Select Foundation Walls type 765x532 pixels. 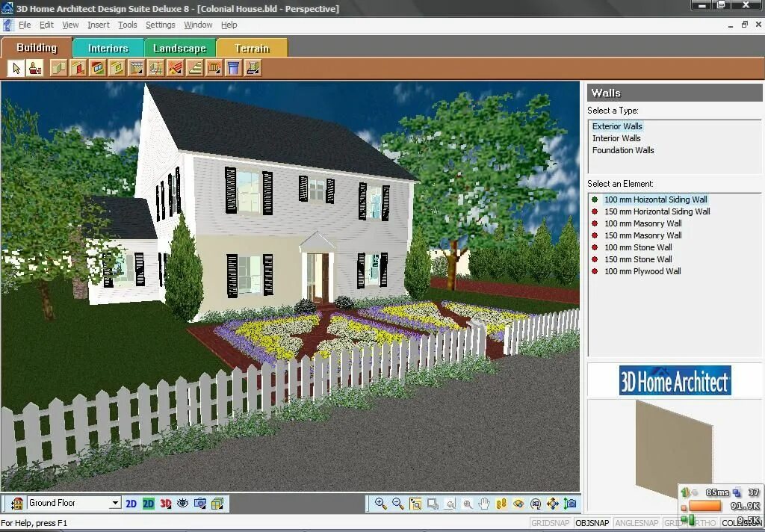click(x=623, y=150)
